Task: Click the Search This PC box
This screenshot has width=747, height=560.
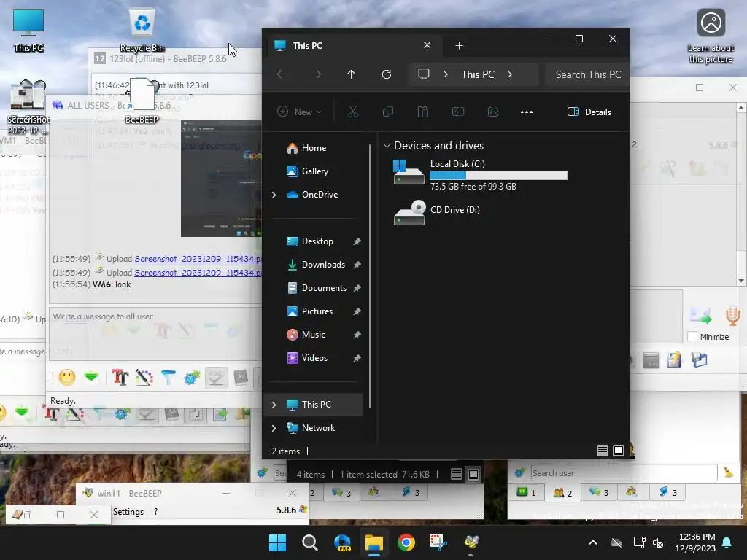Action: 587,74
